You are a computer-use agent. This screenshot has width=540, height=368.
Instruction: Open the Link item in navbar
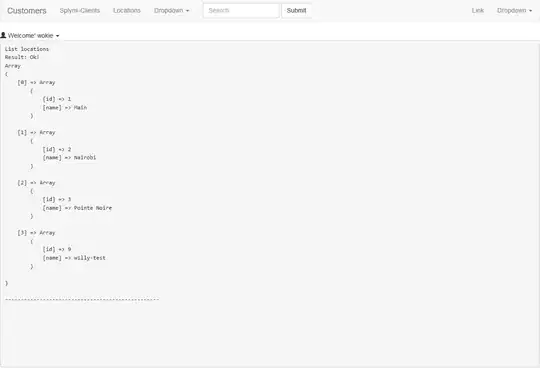(x=478, y=11)
